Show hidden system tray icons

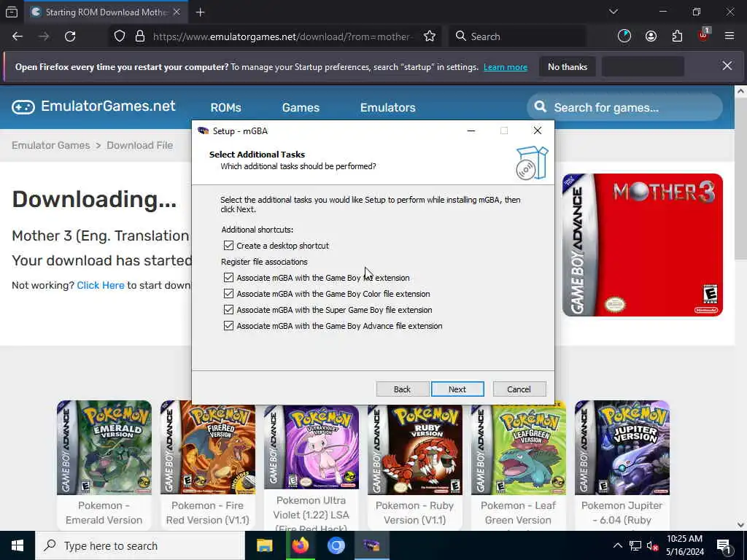617,545
